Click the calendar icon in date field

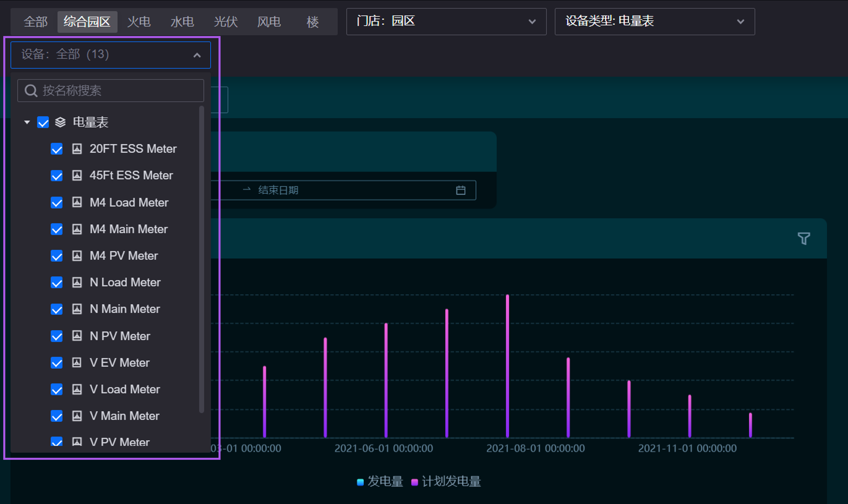click(x=460, y=190)
